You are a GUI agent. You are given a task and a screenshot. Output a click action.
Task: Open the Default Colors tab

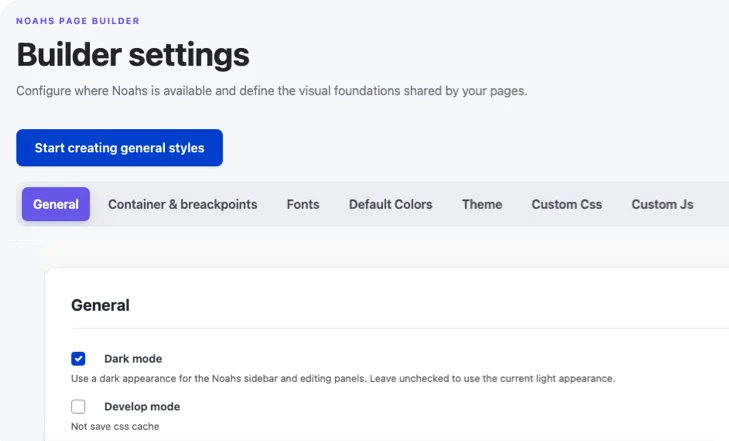391,204
